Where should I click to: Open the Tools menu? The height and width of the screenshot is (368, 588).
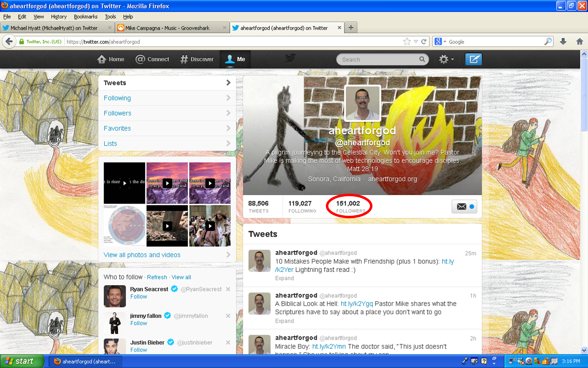110,16
